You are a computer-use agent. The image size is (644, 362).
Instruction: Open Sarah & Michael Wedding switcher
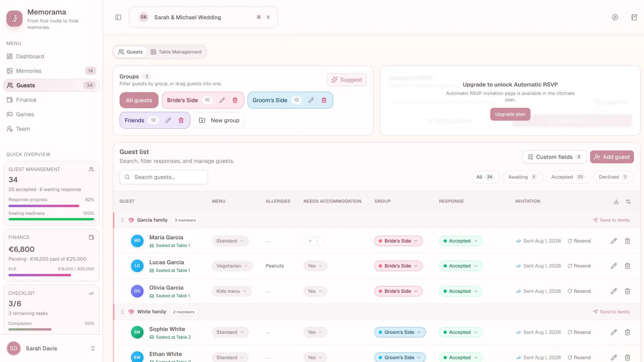203,17
